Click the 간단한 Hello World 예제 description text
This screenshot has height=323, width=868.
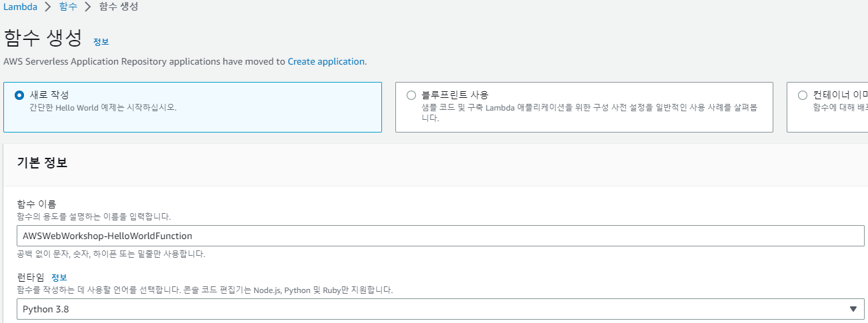click(103, 107)
